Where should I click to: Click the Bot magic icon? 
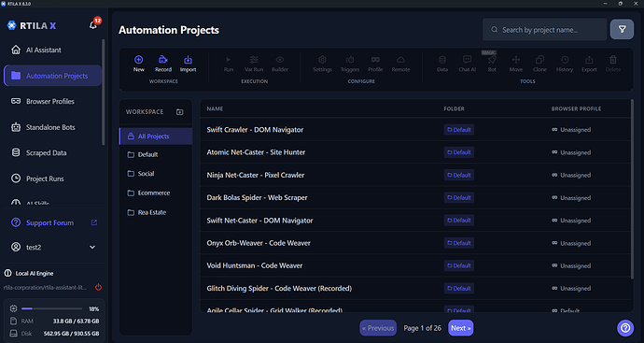492,60
